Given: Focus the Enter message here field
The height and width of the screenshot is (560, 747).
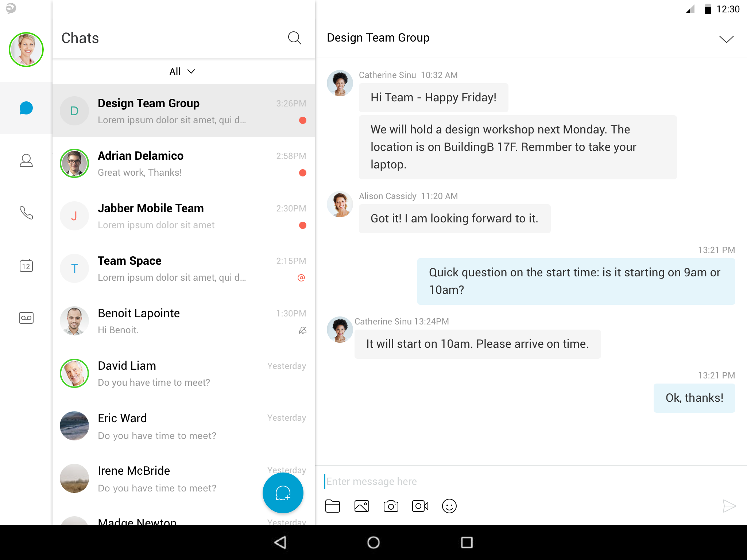Looking at the screenshot, I should 531,482.
